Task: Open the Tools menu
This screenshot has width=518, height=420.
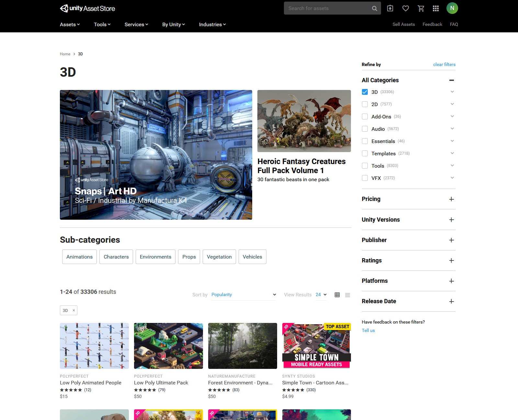Action: [x=102, y=25]
